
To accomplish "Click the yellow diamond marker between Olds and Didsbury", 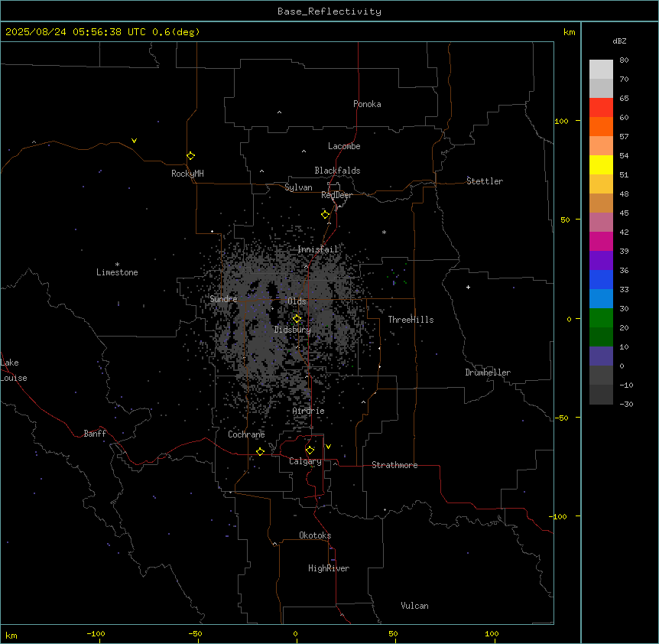I will click(297, 318).
